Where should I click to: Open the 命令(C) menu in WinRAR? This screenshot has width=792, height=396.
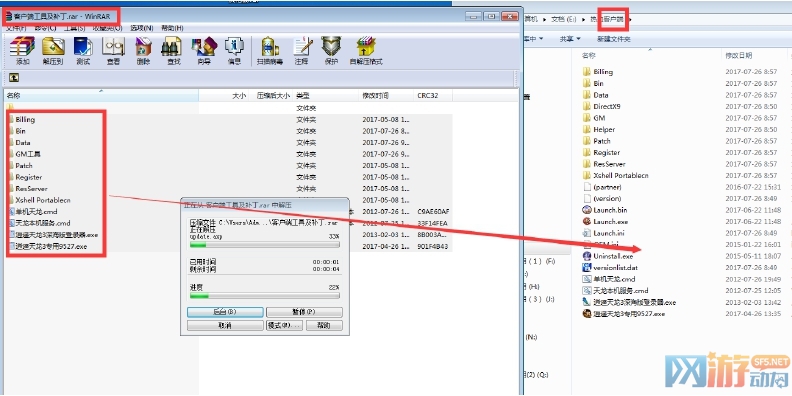pos(45,28)
